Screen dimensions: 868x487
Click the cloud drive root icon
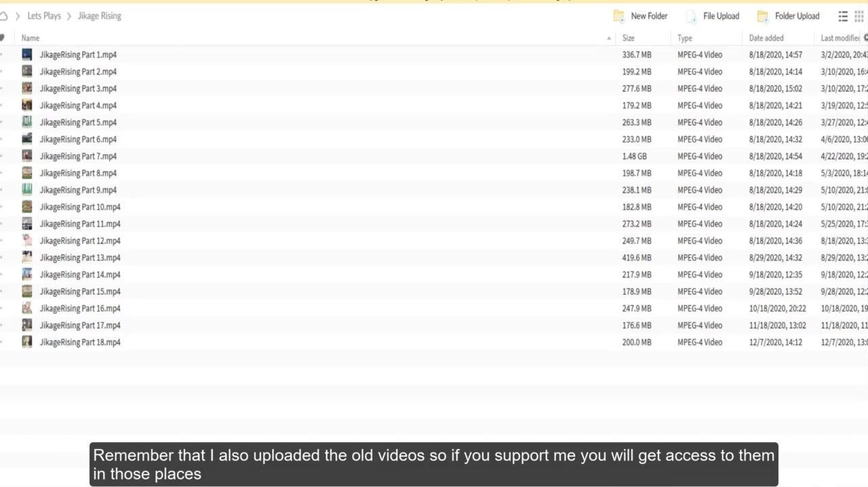3,16
